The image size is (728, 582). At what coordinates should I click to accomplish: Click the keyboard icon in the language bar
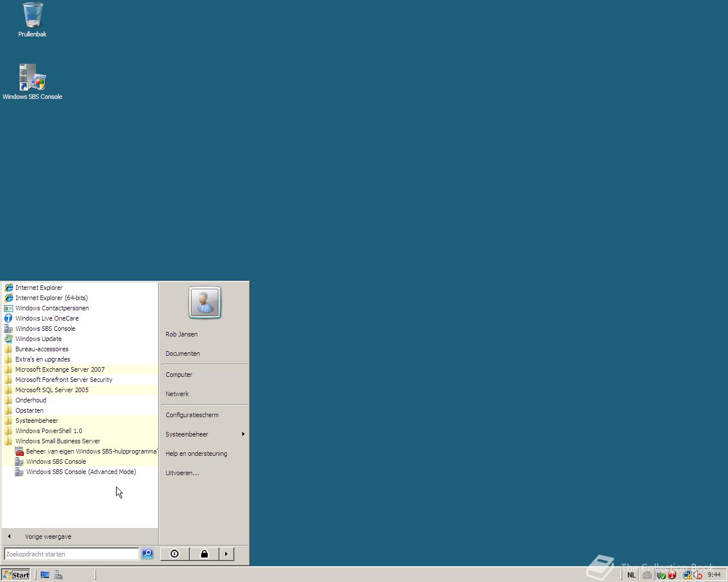coord(647,575)
